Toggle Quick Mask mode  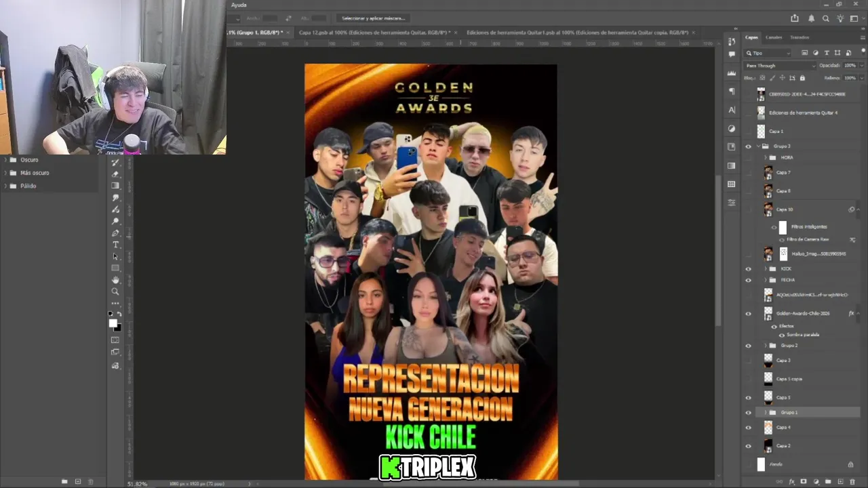click(x=115, y=340)
